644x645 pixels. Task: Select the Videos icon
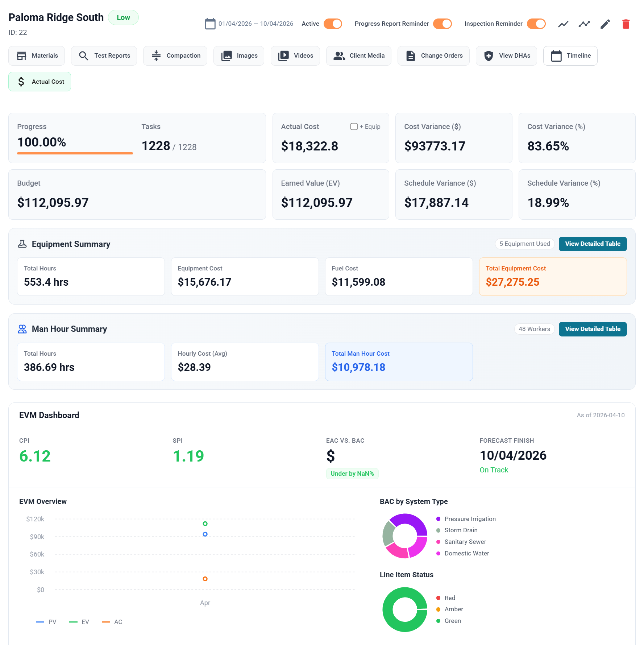point(283,56)
